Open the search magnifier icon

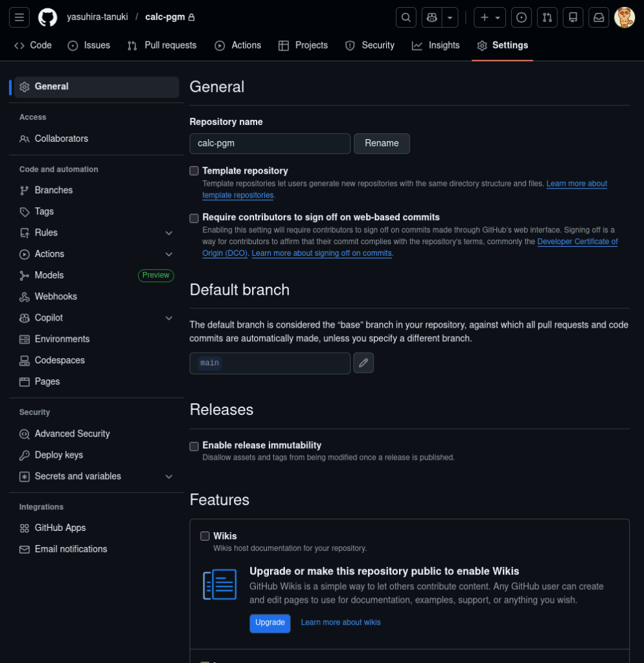point(406,17)
